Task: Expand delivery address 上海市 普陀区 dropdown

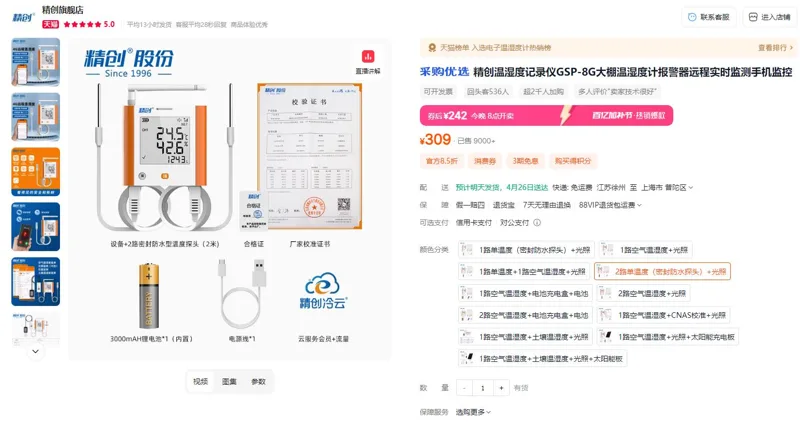Action: coord(667,188)
